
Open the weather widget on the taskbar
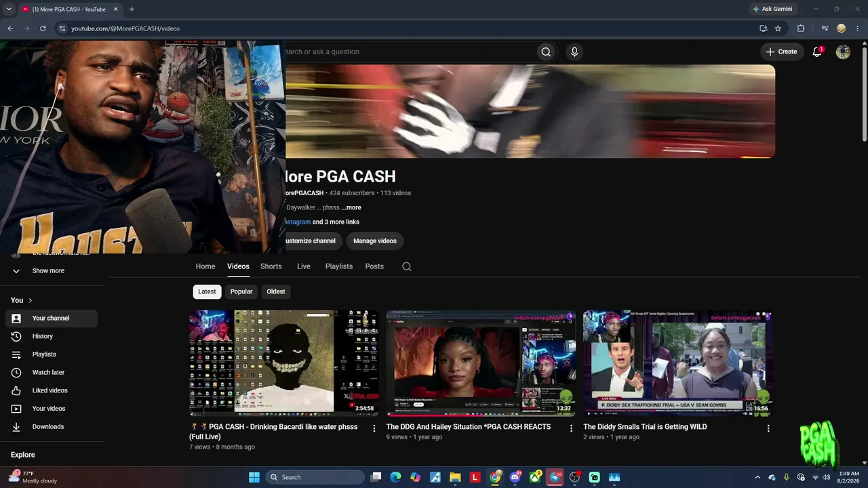click(x=33, y=477)
